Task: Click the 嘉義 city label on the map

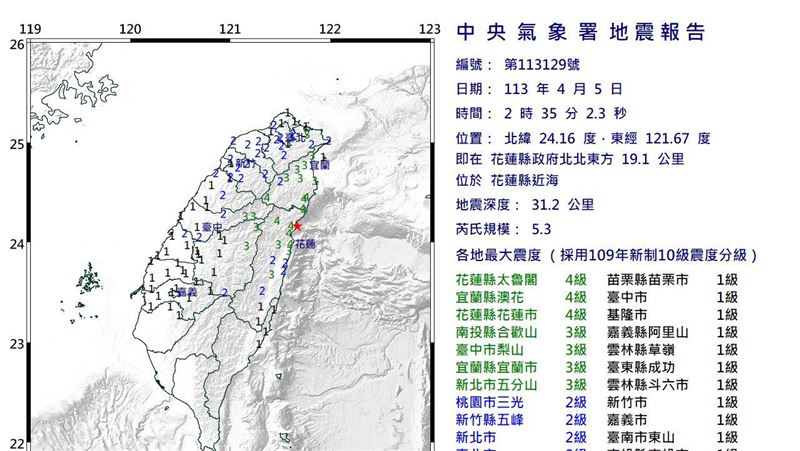Action: [x=186, y=292]
